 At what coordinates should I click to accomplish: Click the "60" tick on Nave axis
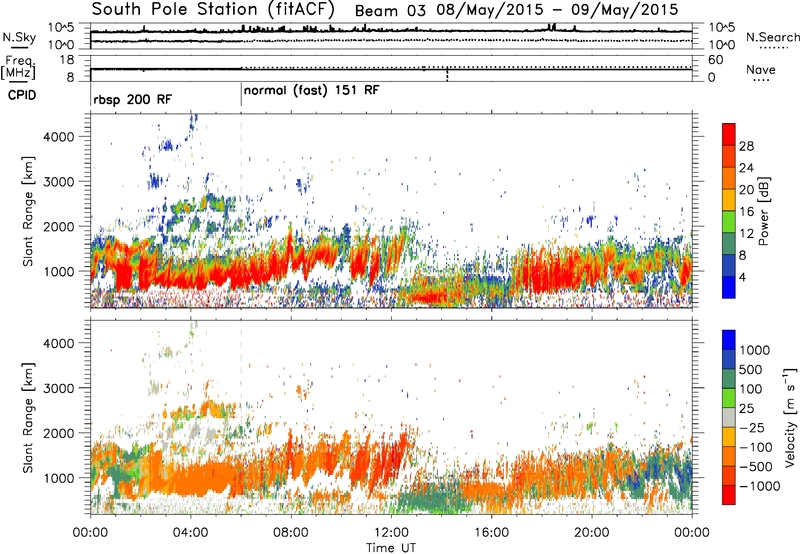click(715, 60)
